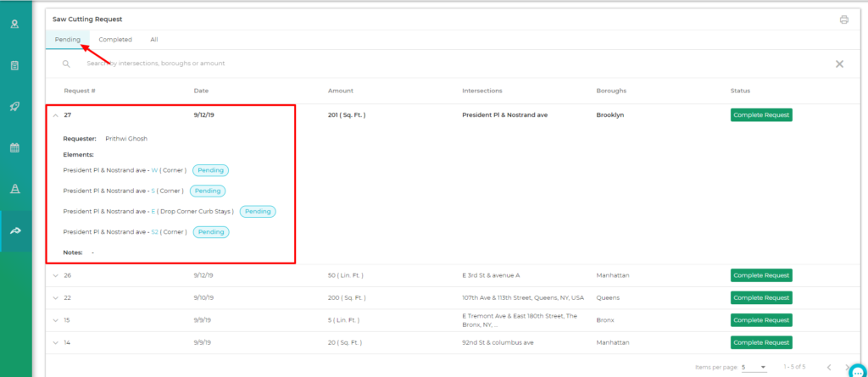Open the user profile sidebar icon
This screenshot has width=868, height=377.
click(x=14, y=24)
